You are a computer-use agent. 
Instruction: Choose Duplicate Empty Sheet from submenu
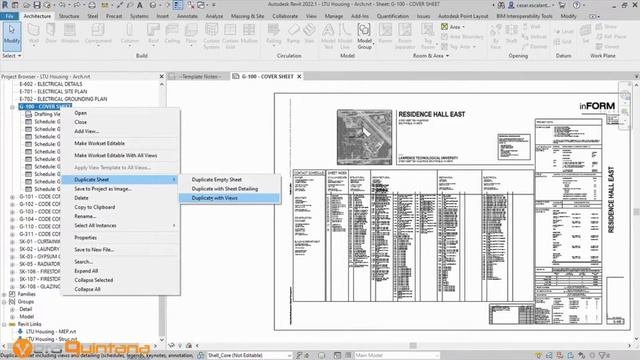229,180
